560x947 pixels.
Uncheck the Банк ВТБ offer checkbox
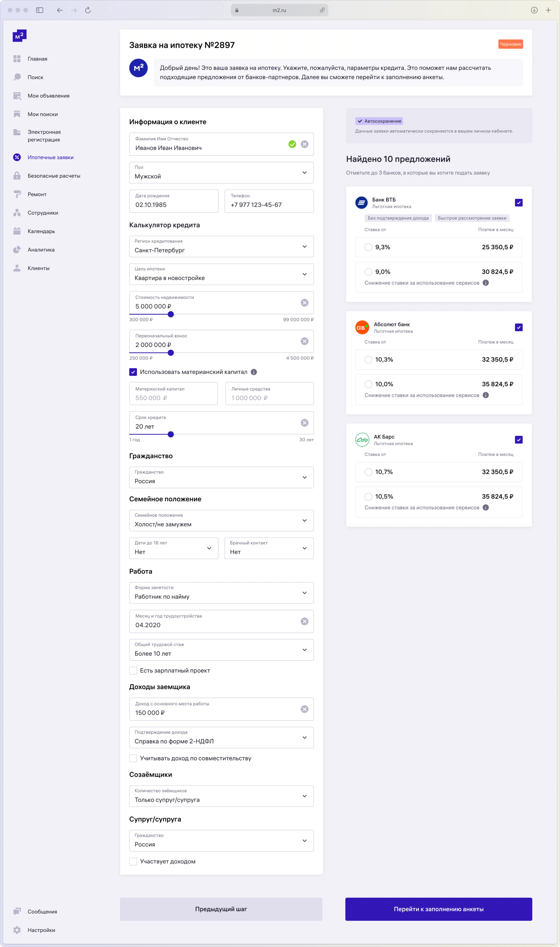(519, 203)
